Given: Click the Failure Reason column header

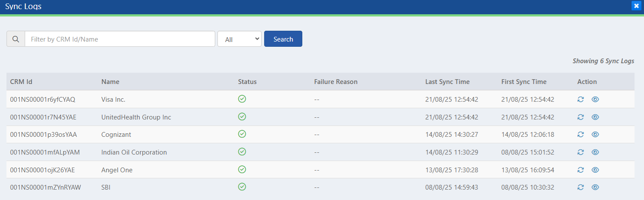Looking at the screenshot, I should pyautogui.click(x=336, y=81).
